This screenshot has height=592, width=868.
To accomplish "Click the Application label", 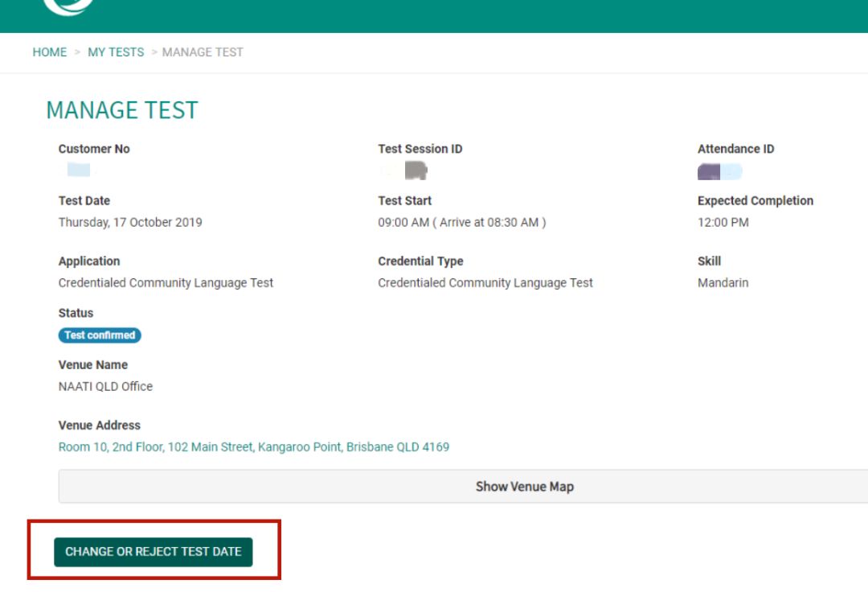I will pos(89,261).
